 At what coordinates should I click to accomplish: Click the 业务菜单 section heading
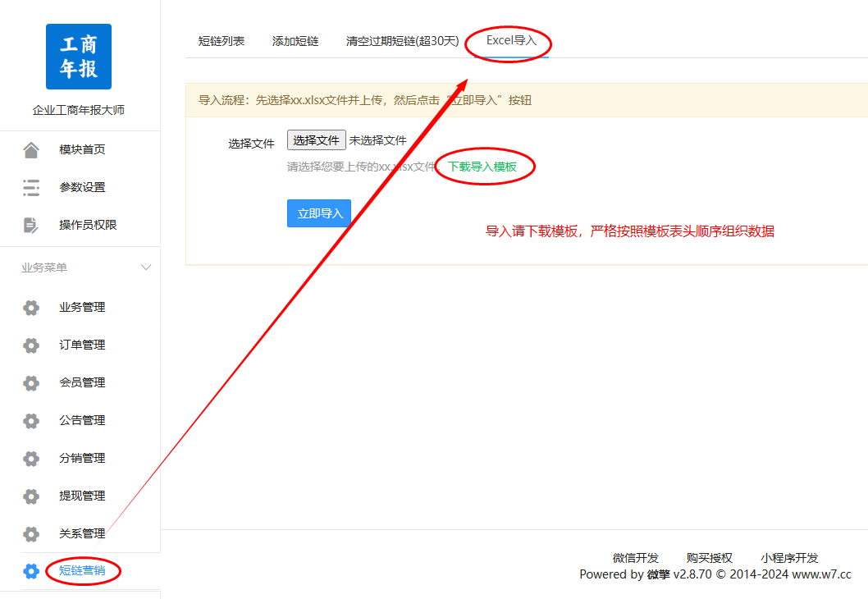(x=44, y=267)
